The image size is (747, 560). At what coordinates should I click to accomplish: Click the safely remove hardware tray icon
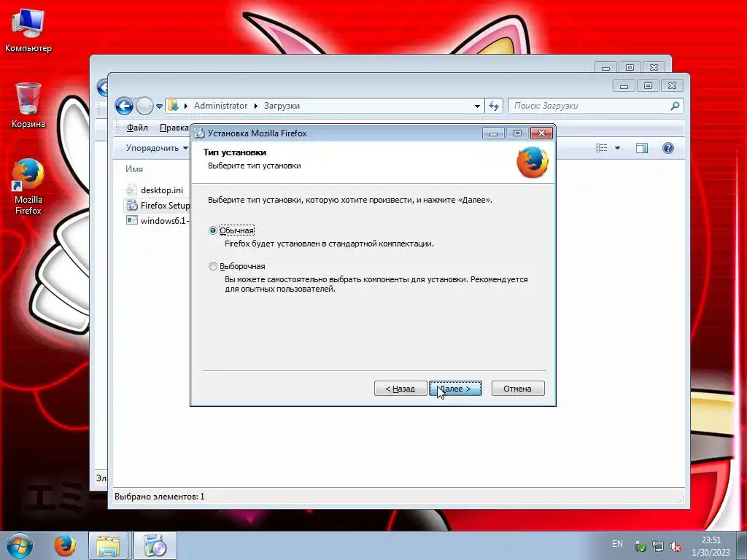(640, 547)
